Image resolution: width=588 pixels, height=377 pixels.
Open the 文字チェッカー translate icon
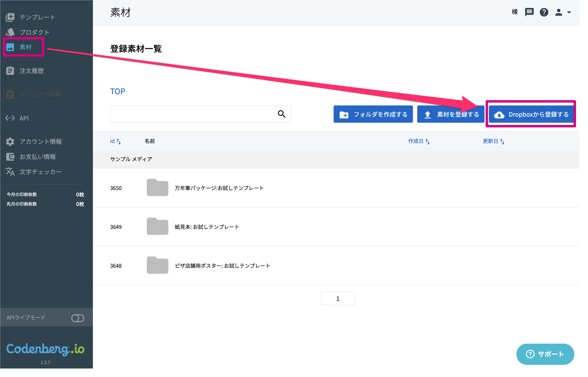point(10,172)
